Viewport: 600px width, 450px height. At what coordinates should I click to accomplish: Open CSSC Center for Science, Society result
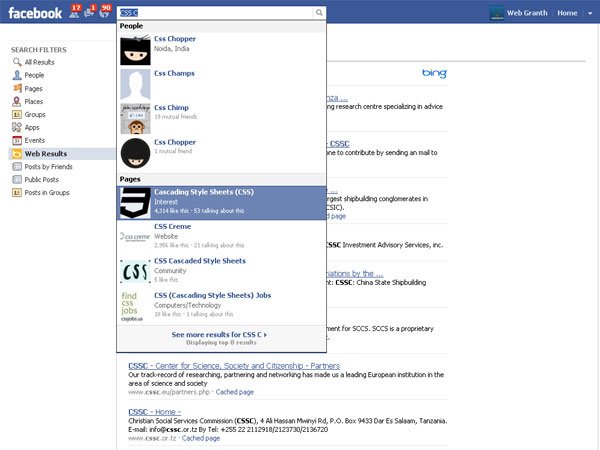coord(234,366)
